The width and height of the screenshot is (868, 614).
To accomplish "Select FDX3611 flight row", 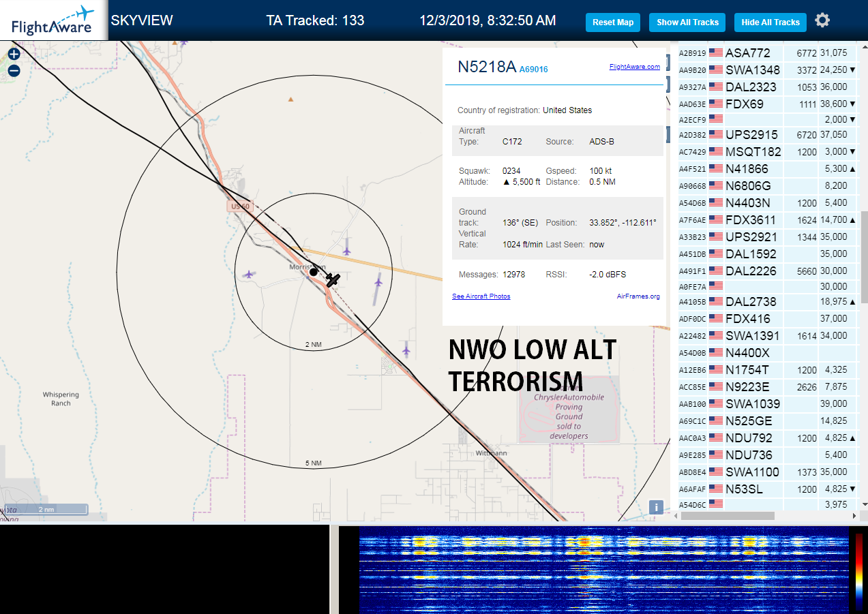I will (x=768, y=219).
